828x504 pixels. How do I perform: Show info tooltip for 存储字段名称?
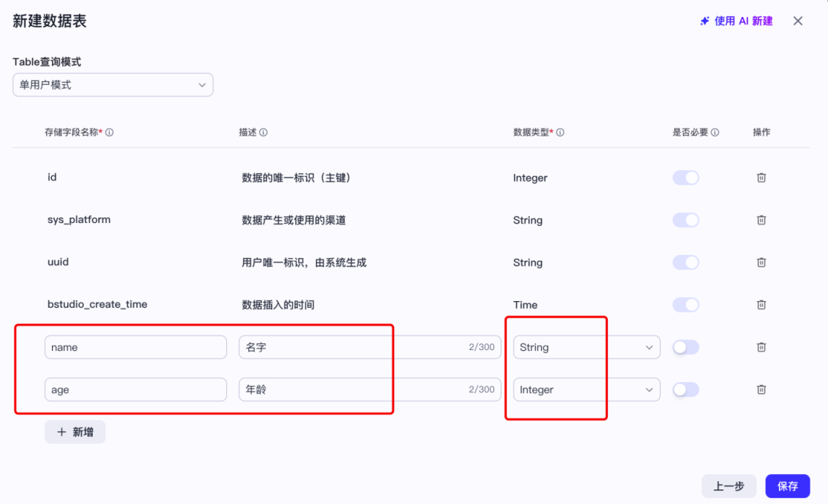click(x=110, y=133)
